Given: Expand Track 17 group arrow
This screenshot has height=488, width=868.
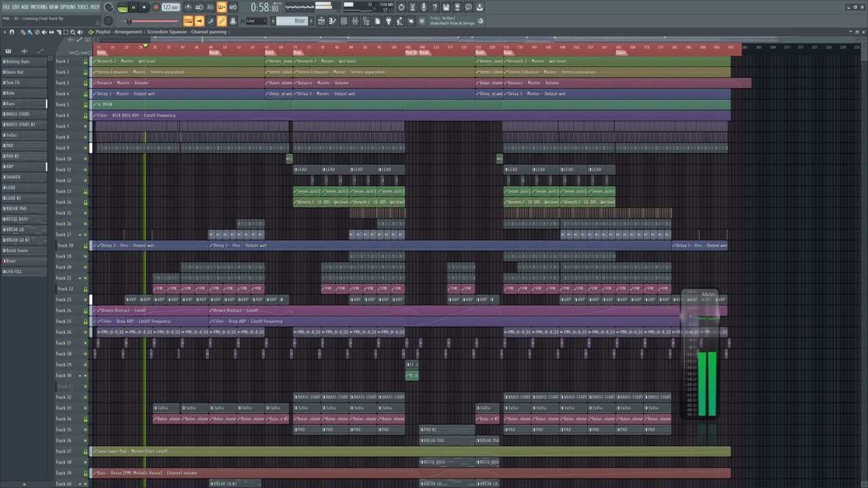Looking at the screenshot, I should 80,235.
